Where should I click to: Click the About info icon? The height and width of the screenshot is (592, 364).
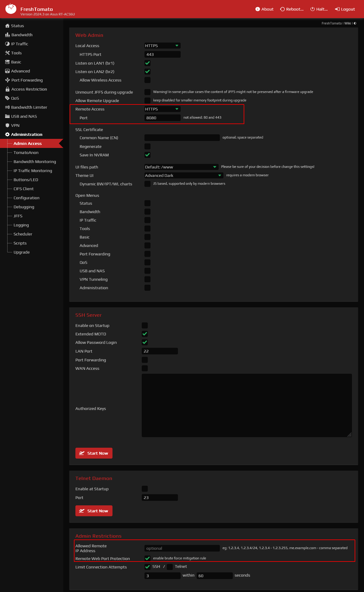(x=258, y=9)
